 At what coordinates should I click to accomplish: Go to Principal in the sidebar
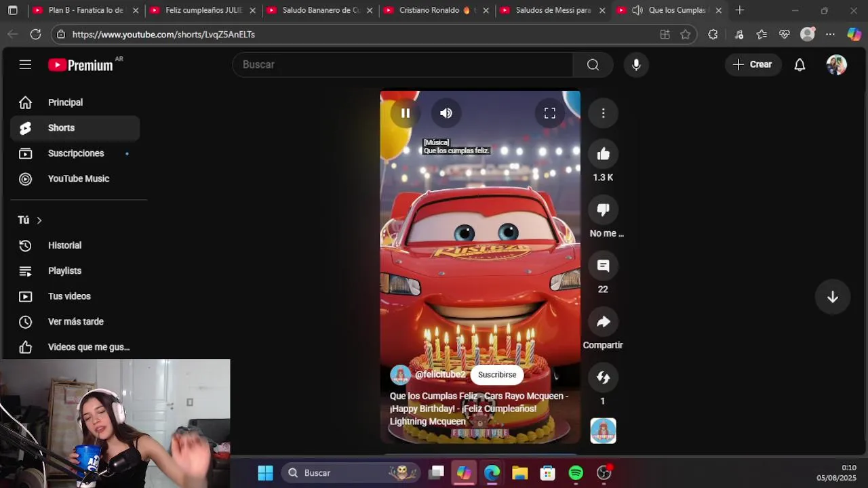click(x=75, y=102)
